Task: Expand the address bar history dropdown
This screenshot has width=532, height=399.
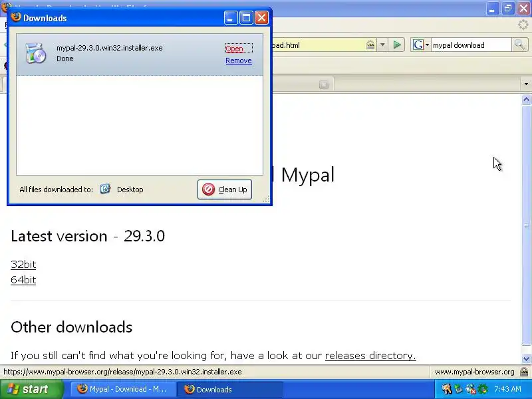Action: (x=382, y=45)
